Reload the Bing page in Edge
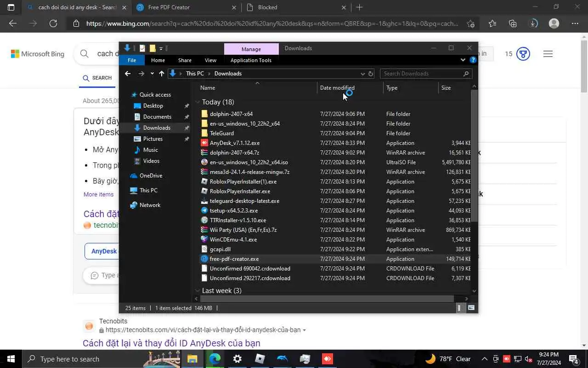The height and width of the screenshot is (368, 588). click(x=53, y=23)
